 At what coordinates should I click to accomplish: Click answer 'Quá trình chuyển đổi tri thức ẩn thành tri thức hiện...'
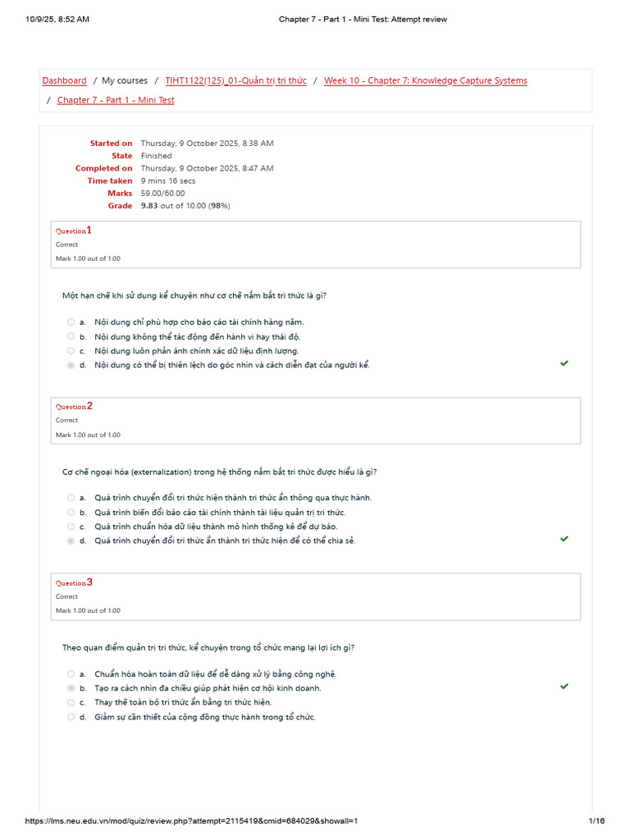tap(225, 541)
